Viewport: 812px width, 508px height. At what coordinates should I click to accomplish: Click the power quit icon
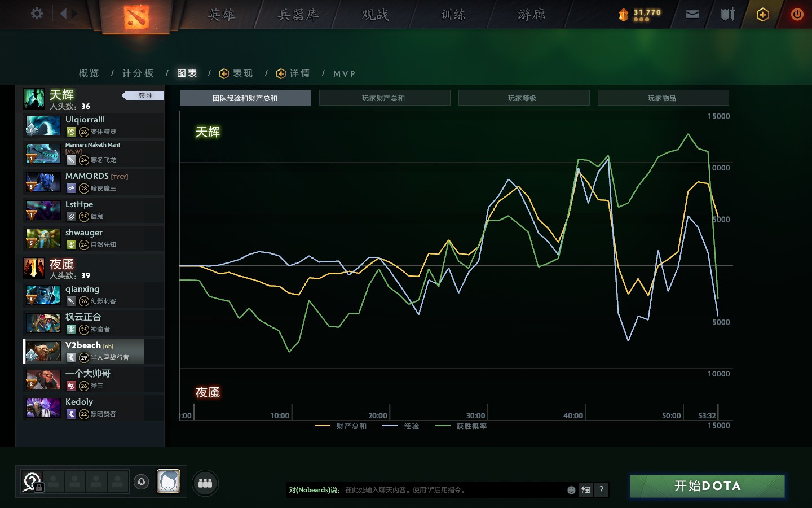point(797,14)
